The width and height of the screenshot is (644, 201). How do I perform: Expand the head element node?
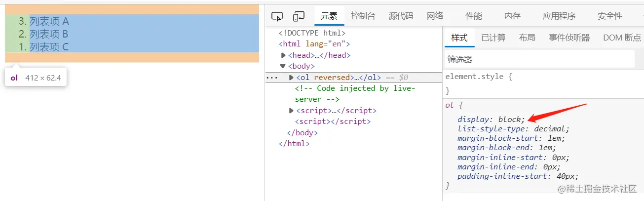pyautogui.click(x=284, y=55)
